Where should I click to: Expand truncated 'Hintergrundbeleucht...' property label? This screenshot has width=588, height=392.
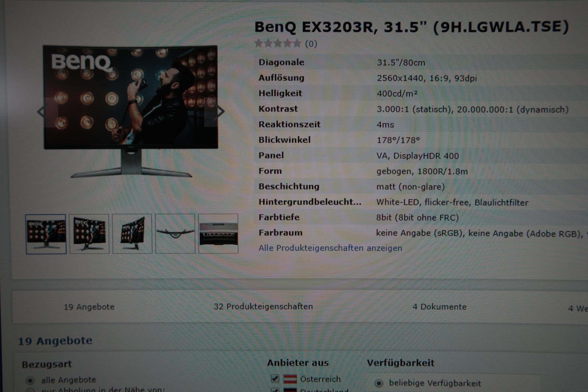310,202
